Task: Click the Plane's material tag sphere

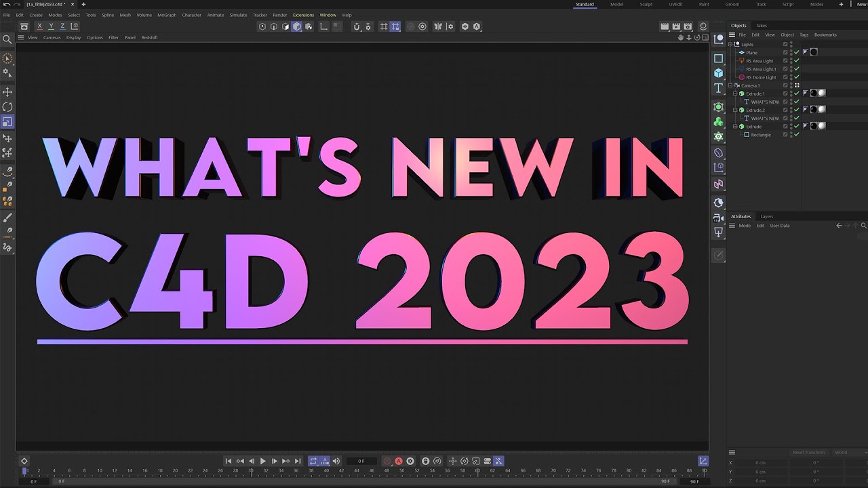Action: pyautogui.click(x=814, y=52)
